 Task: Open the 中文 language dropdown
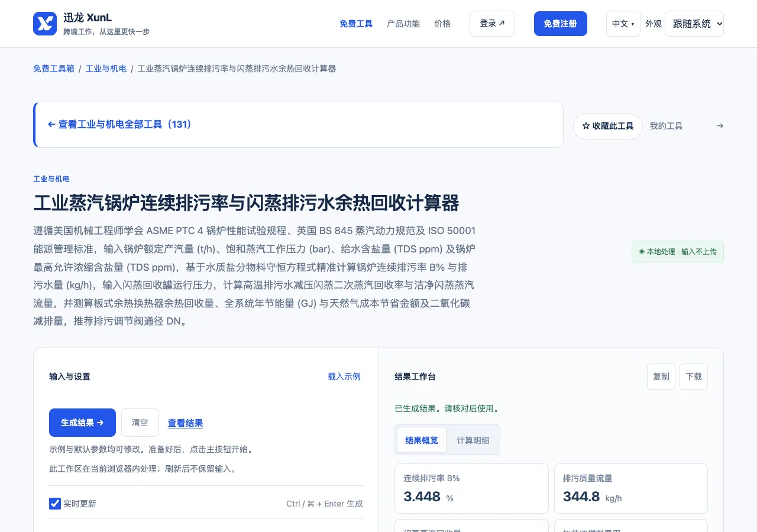tap(623, 24)
